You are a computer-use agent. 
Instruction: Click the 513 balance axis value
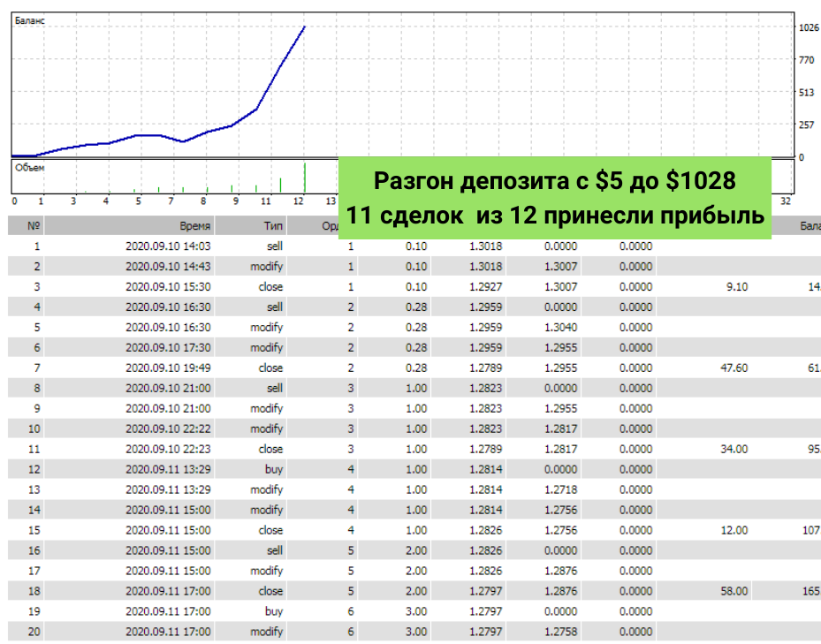tap(806, 93)
